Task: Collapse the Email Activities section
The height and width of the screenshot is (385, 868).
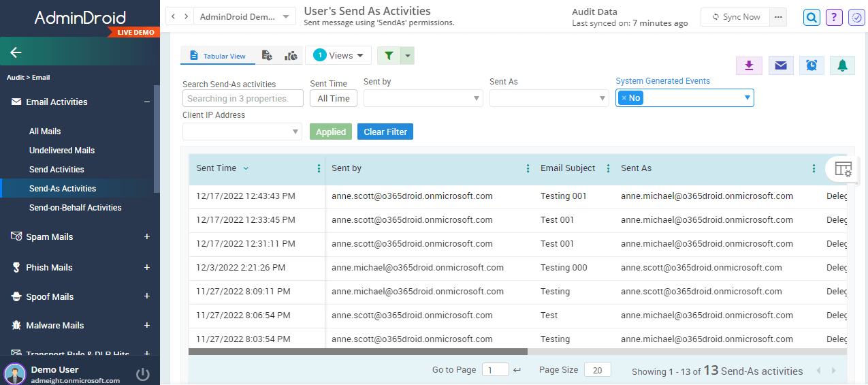Action: point(146,102)
